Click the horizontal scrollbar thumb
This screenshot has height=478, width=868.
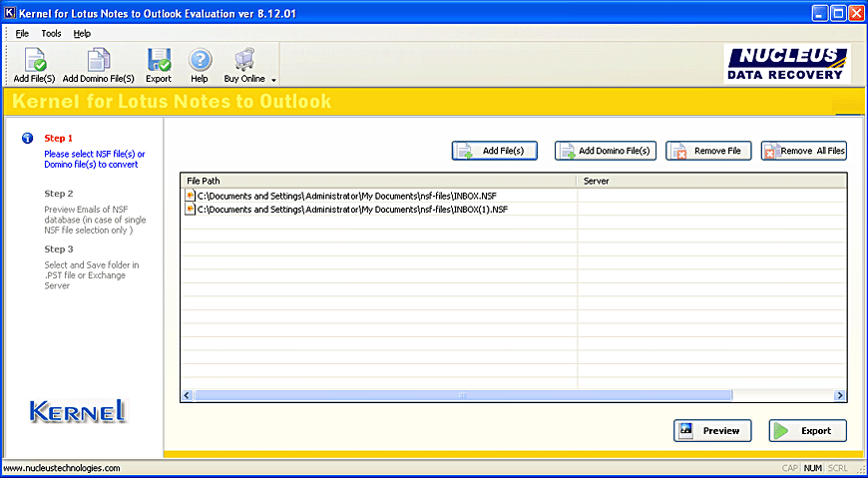point(463,395)
